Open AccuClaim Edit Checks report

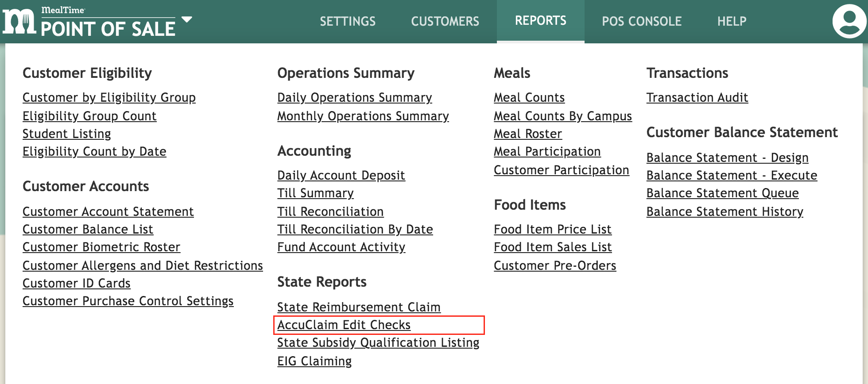(344, 325)
